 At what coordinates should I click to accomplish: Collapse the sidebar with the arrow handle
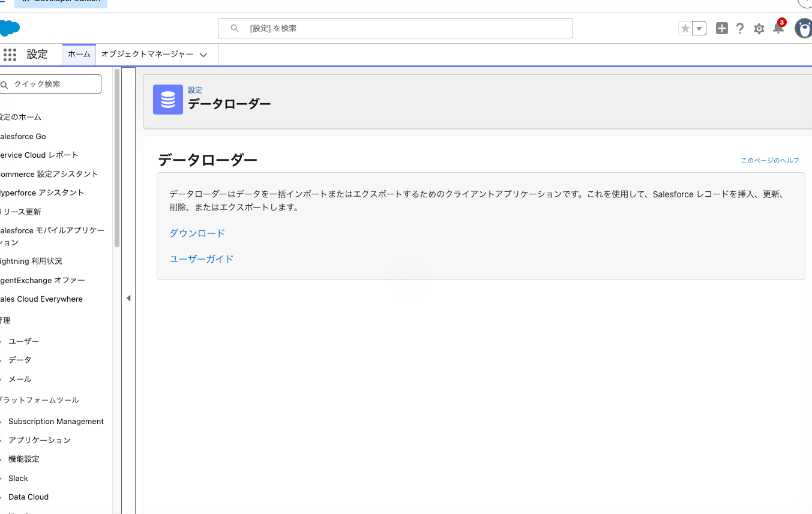click(x=128, y=298)
